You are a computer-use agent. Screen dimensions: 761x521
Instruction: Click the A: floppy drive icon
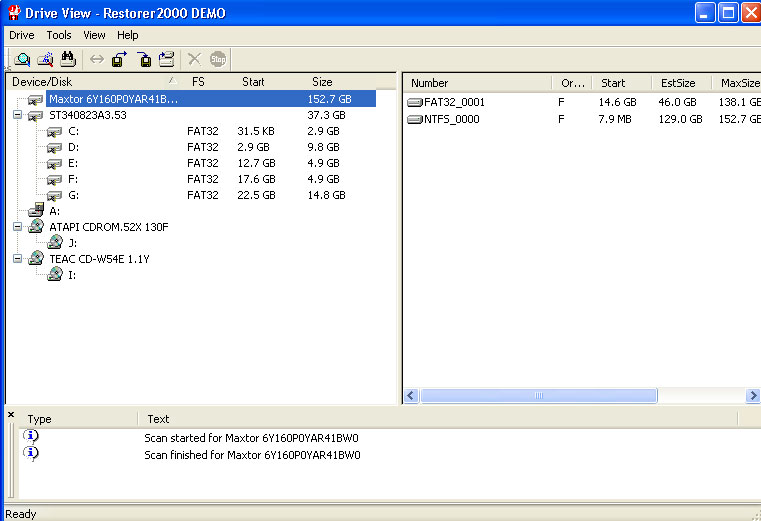pyautogui.click(x=36, y=210)
